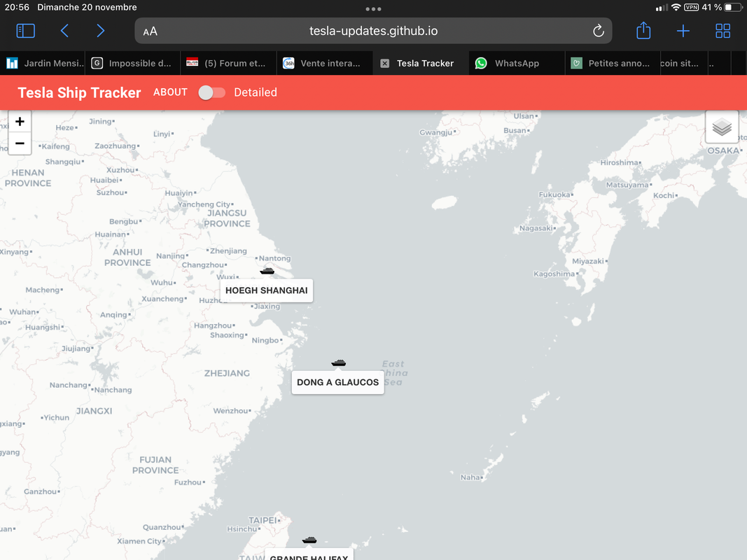Go forward to next page
Viewport: 747px width, 560px height.
[x=100, y=31]
